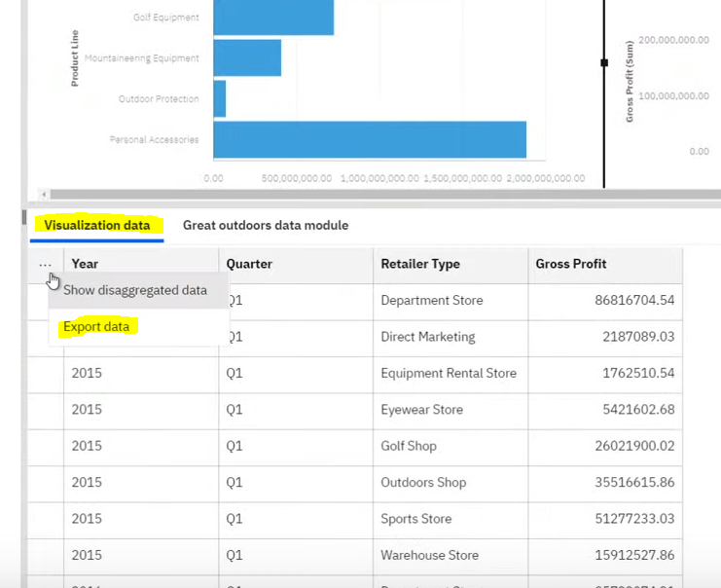Select the Warehouse Store retailer cell
The height and width of the screenshot is (588, 721).
429,556
